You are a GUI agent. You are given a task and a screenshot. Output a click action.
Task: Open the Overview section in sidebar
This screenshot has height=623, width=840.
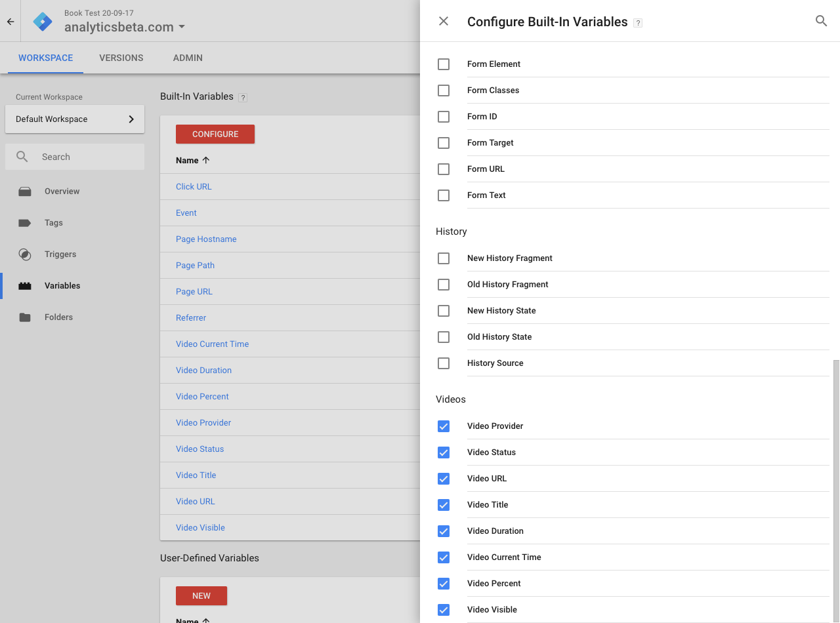(x=62, y=191)
